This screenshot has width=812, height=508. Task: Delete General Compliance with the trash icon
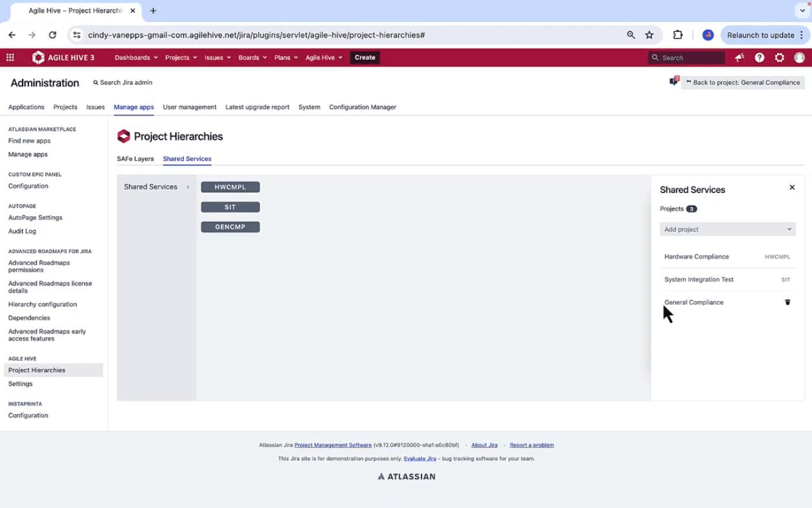point(787,302)
